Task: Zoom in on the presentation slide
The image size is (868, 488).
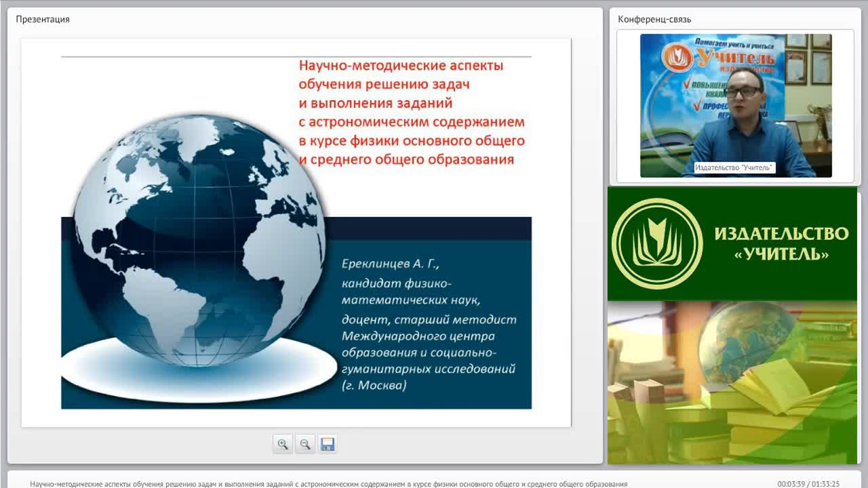Action: [x=283, y=444]
